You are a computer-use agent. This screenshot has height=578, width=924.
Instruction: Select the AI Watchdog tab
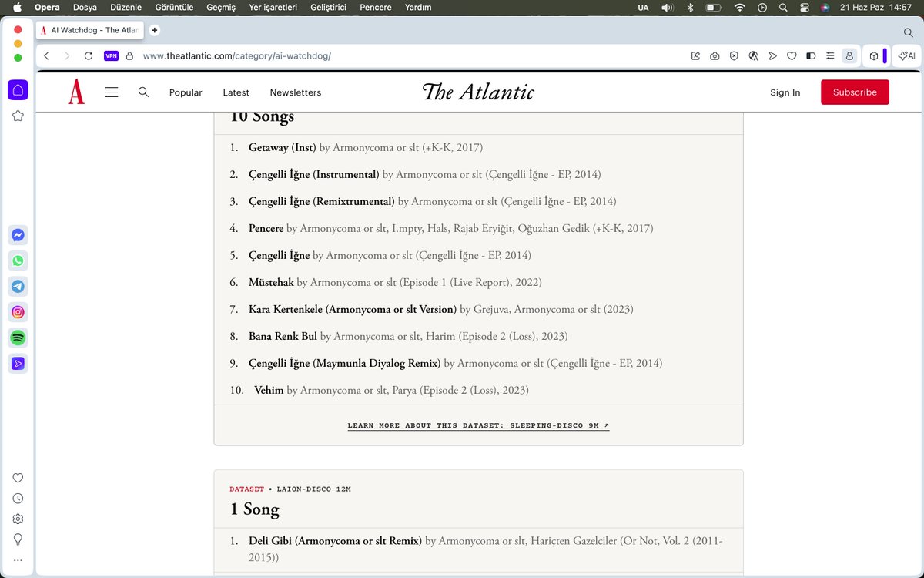point(89,30)
